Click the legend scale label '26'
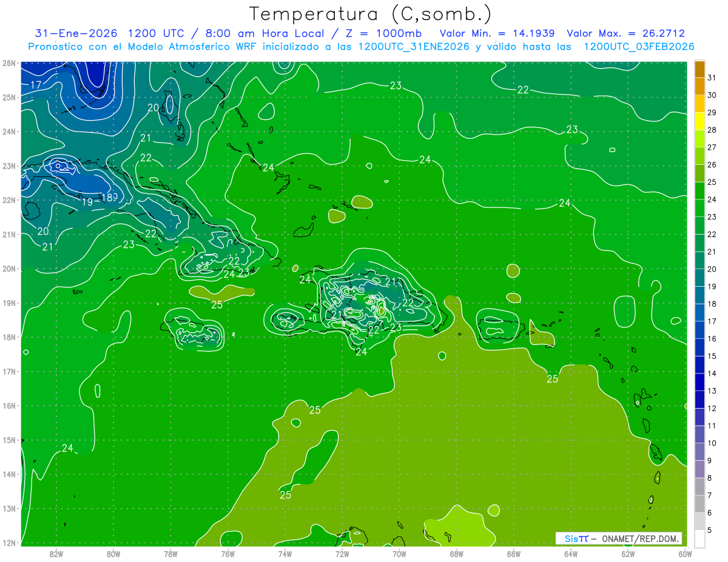728x562 pixels. 712,165
